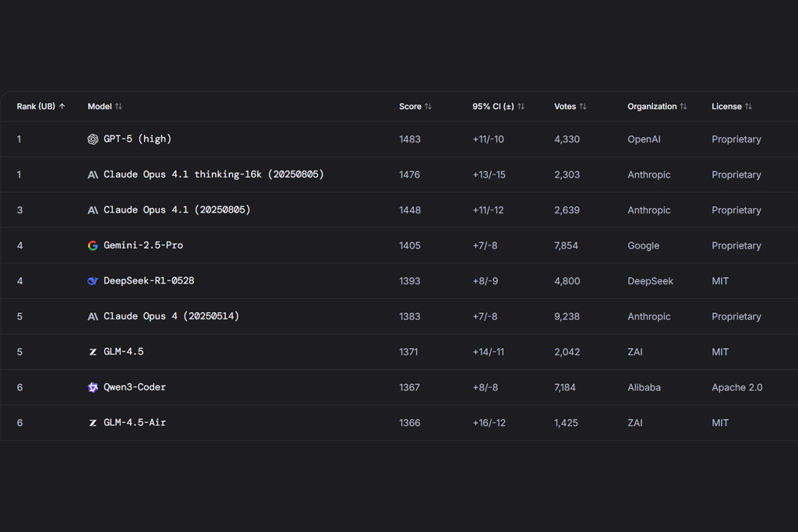Click the score value 1367
The height and width of the screenshot is (532, 798).
(x=409, y=388)
